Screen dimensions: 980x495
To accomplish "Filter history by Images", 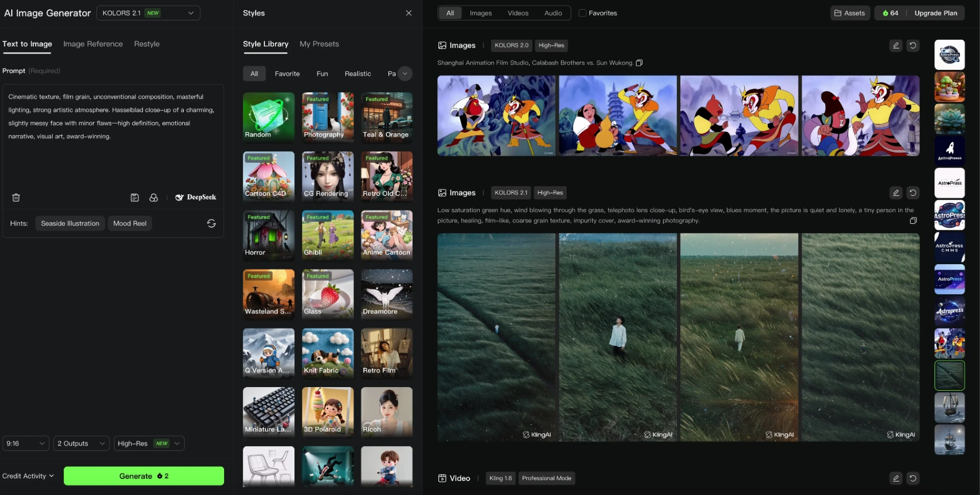I will pyautogui.click(x=481, y=13).
